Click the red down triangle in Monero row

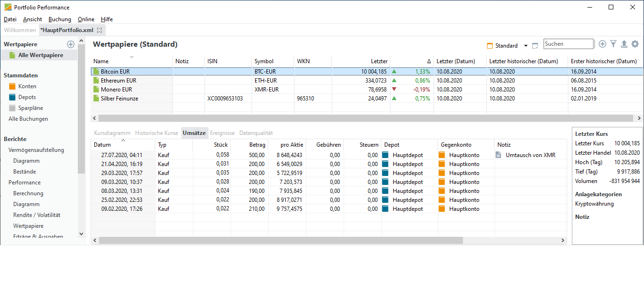click(x=394, y=90)
